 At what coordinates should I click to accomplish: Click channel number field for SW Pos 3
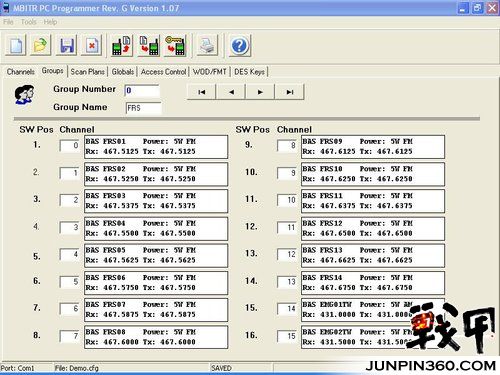[x=69, y=200]
